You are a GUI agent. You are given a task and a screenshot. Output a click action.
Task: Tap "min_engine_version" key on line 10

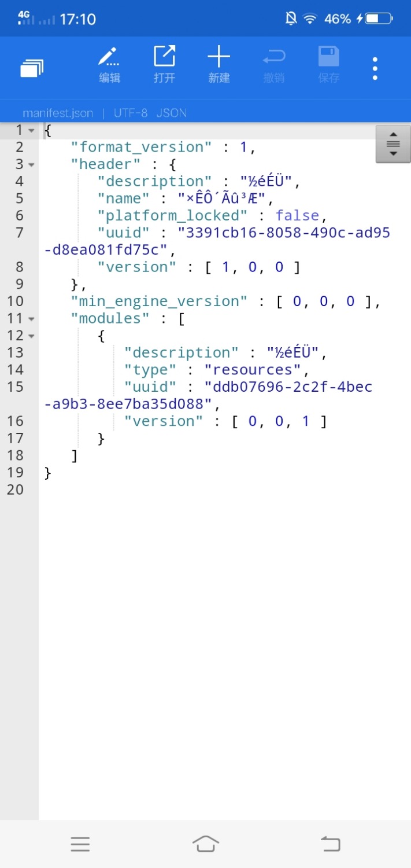click(x=160, y=301)
